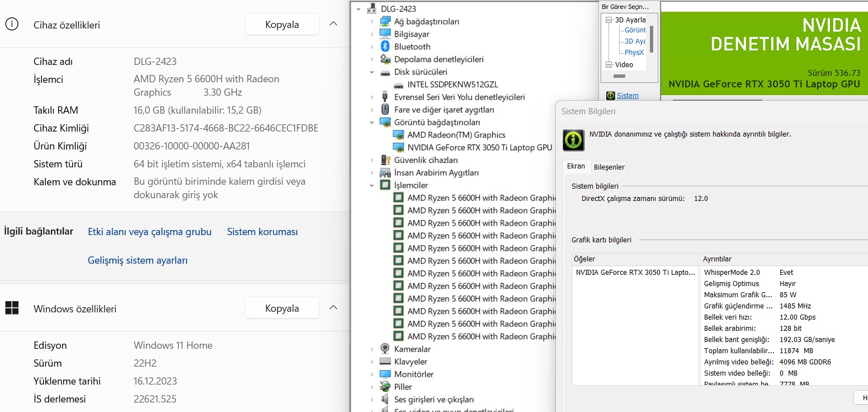Click the Fare ve diğer işaret aygıtları mouse icon
The image size is (868, 412).
tap(385, 110)
